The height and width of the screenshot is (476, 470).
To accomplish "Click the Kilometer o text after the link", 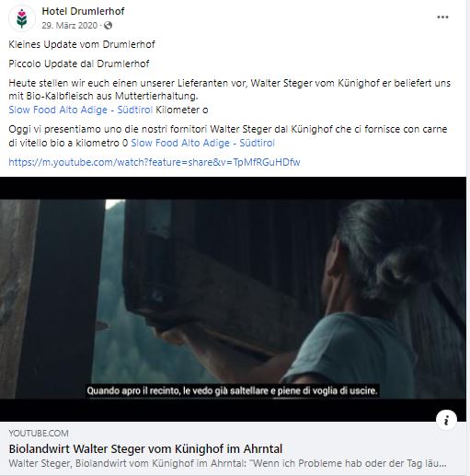I will tap(182, 110).
